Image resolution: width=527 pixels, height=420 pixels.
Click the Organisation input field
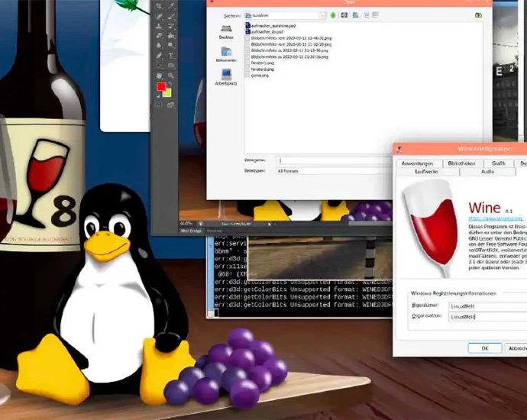tap(488, 317)
